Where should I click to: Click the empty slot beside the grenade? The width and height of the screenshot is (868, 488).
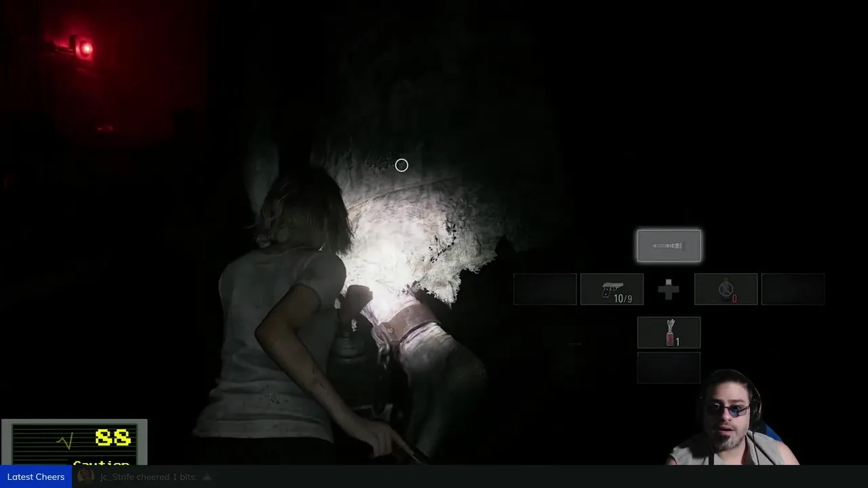[793, 289]
